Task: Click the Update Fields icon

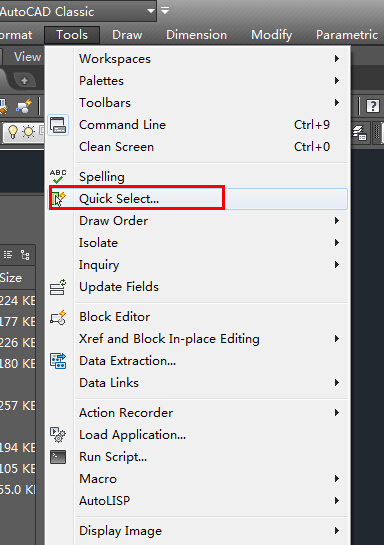Action: pos(58,287)
